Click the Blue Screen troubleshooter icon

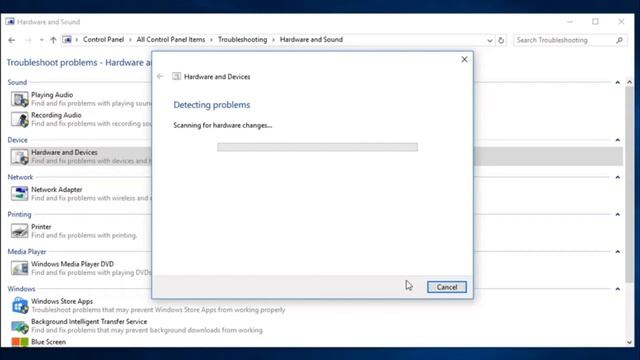[x=19, y=342]
